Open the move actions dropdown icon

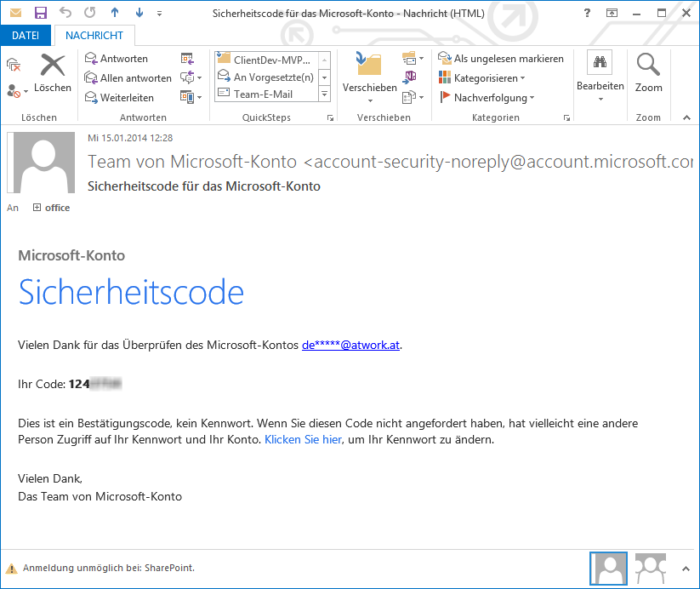(413, 97)
